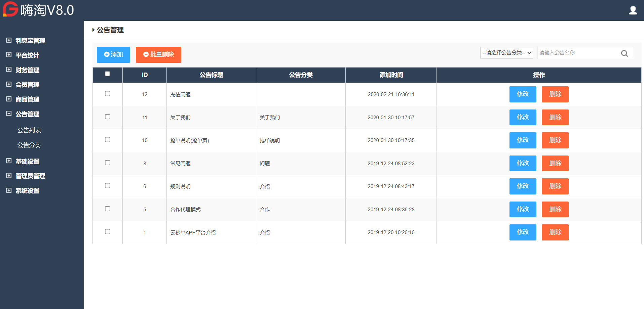Click 修改 for 抢单说明(抢单页) row
This screenshot has height=309, width=644.
pyautogui.click(x=523, y=140)
